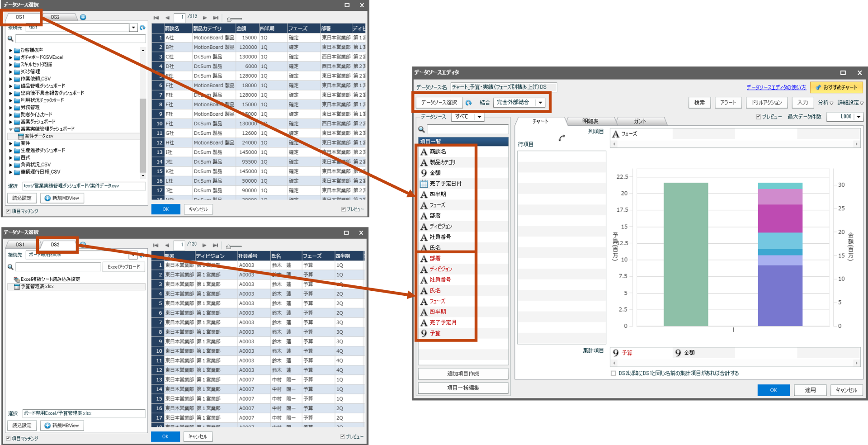Add a new data source tab in top window
The width and height of the screenshot is (868, 445).
(x=83, y=17)
